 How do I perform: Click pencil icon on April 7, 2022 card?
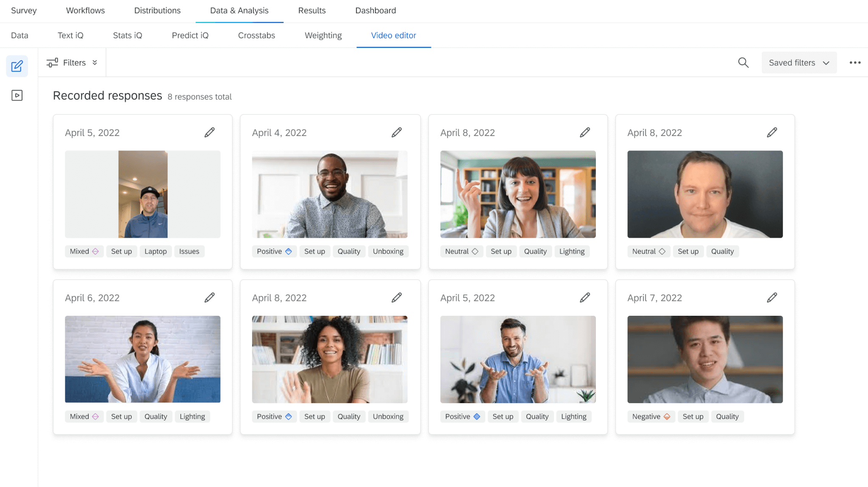(772, 298)
